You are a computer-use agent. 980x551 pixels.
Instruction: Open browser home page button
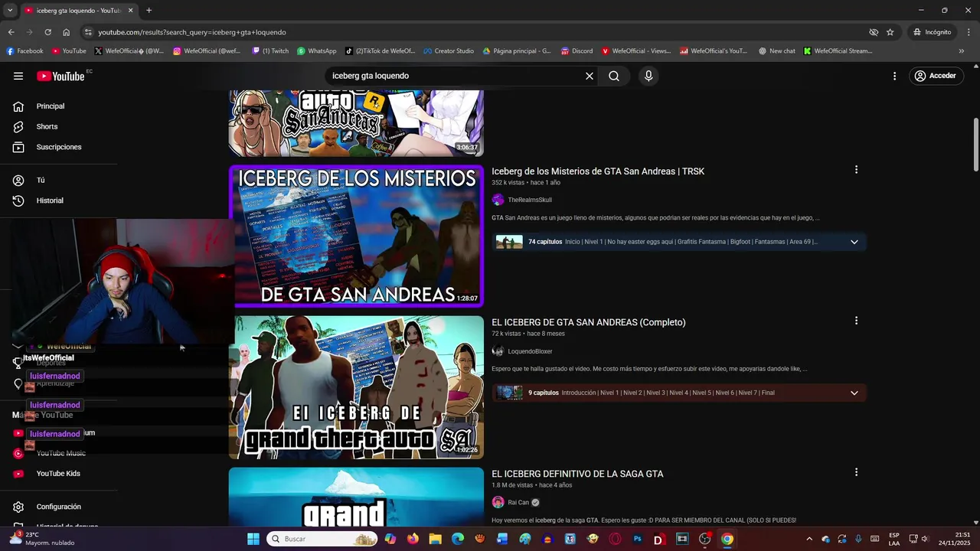[67, 32]
